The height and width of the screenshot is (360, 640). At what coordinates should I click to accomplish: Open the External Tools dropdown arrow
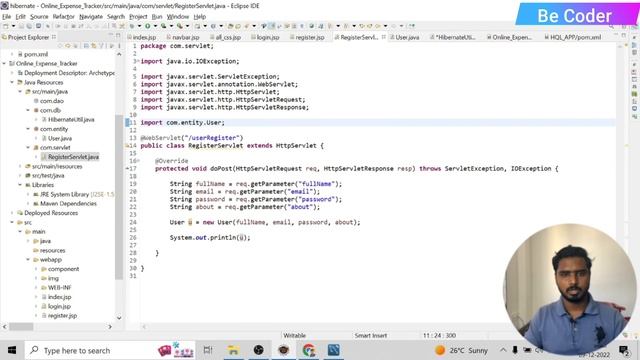187,26
